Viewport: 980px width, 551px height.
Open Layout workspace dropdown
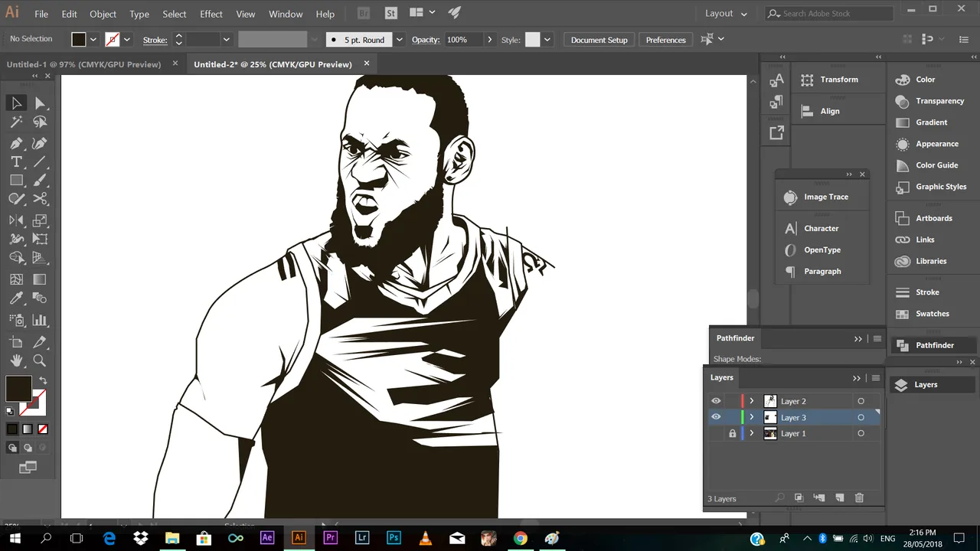[x=727, y=14]
